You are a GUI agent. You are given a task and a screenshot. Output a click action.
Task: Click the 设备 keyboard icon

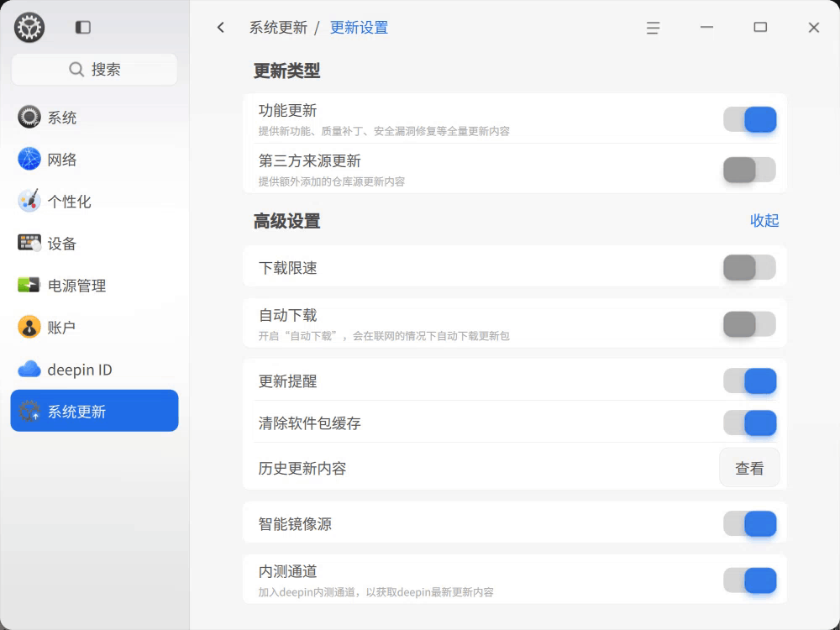(29, 244)
